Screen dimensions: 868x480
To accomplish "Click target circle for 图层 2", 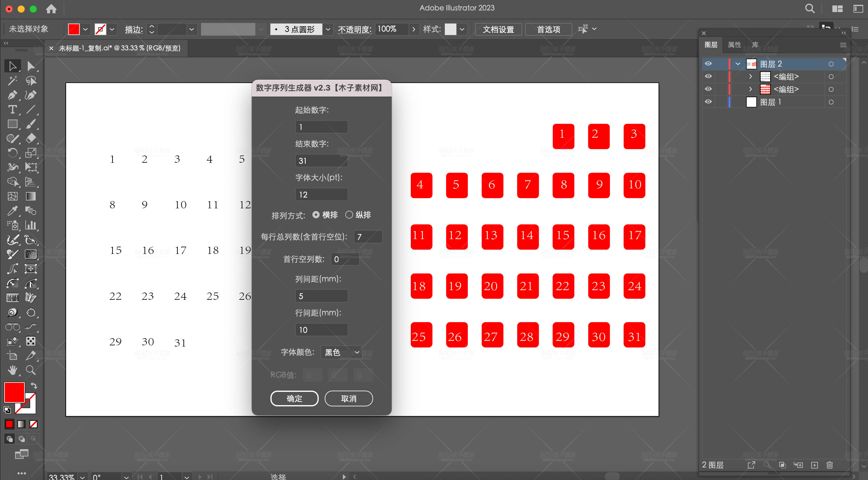I will [831, 64].
